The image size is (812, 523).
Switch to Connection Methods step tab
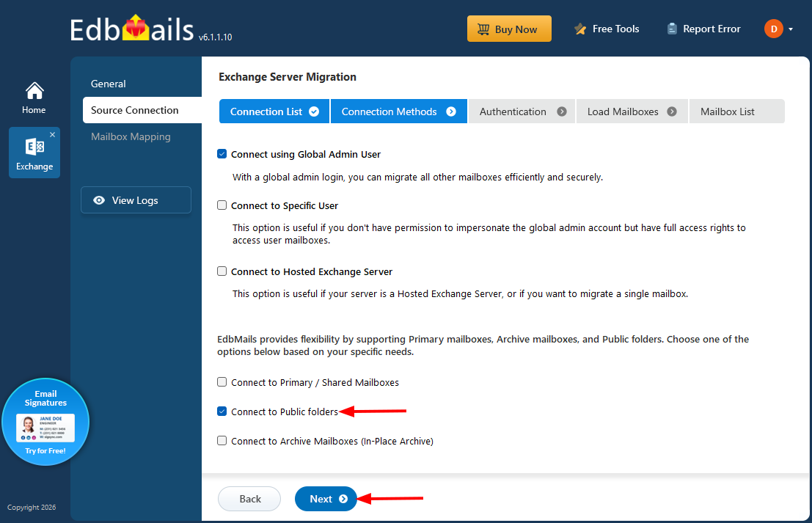[399, 111]
